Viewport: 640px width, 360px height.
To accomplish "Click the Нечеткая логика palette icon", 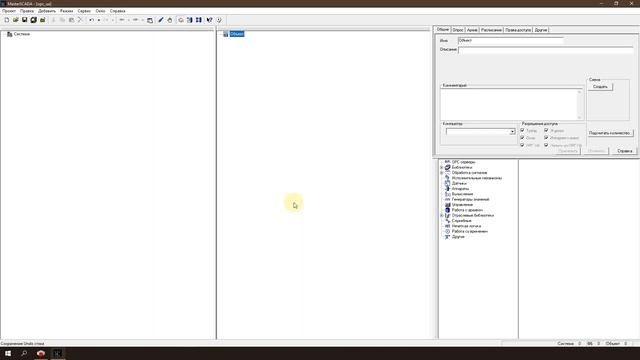I will click(x=447, y=226).
